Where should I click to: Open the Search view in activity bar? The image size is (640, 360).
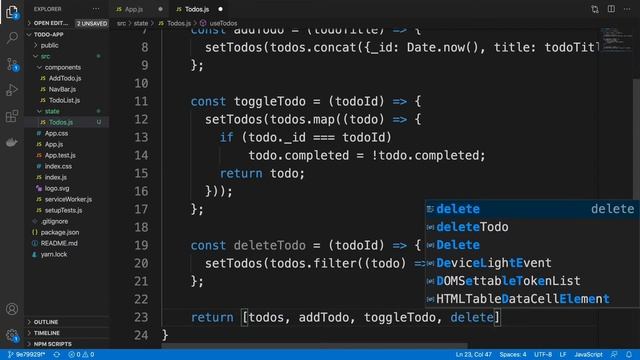click(12, 38)
